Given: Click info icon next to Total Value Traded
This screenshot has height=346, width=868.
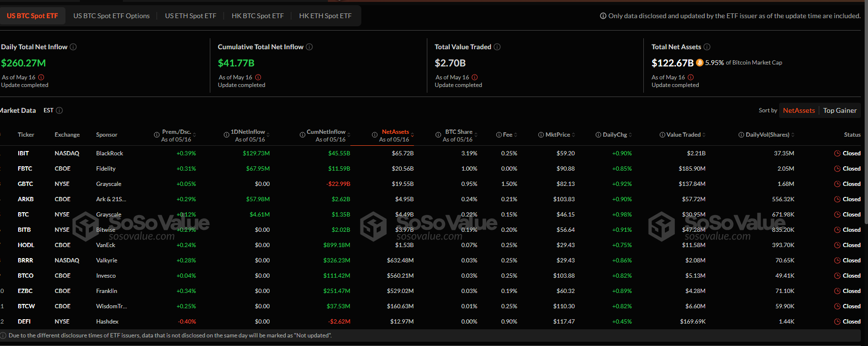Looking at the screenshot, I should click(x=497, y=47).
